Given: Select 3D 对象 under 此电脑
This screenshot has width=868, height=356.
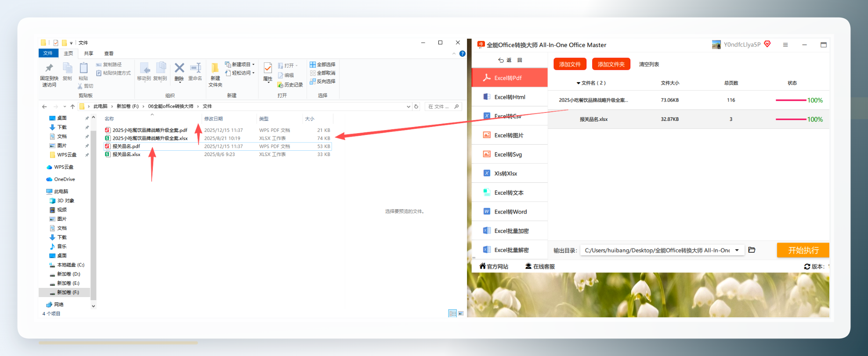Looking at the screenshot, I should pyautogui.click(x=65, y=200).
